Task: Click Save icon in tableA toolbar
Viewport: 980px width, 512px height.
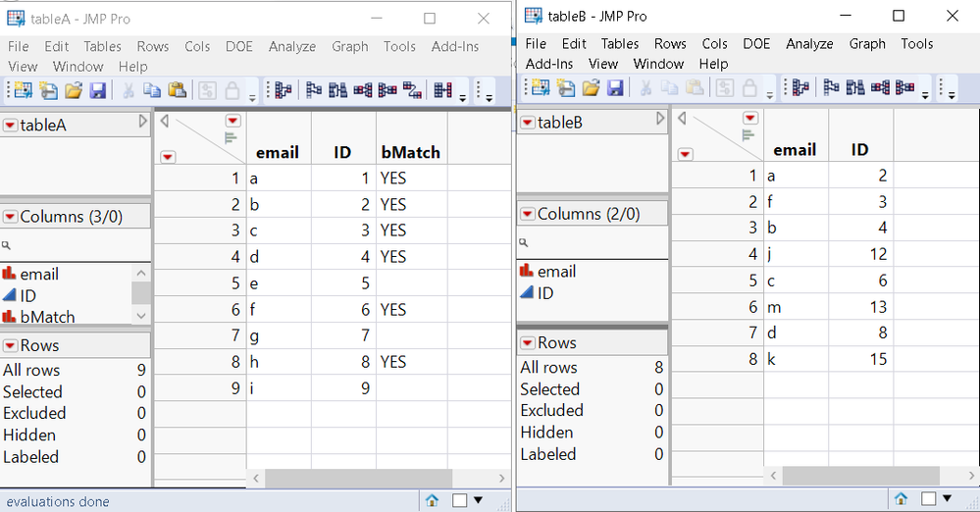Action: 98,91
